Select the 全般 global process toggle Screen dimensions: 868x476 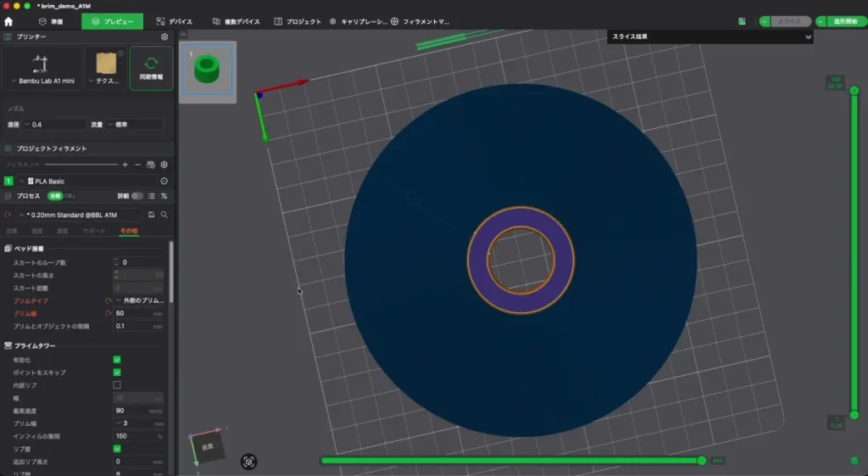55,196
